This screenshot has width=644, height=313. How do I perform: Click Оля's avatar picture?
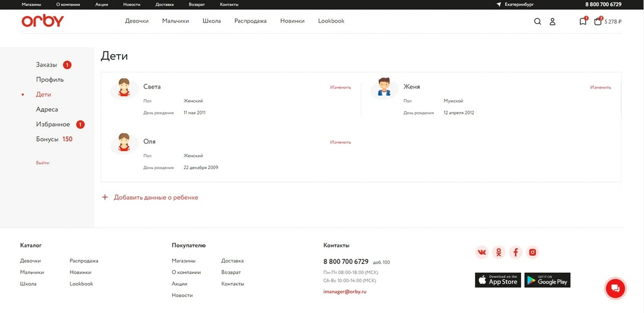tap(125, 143)
